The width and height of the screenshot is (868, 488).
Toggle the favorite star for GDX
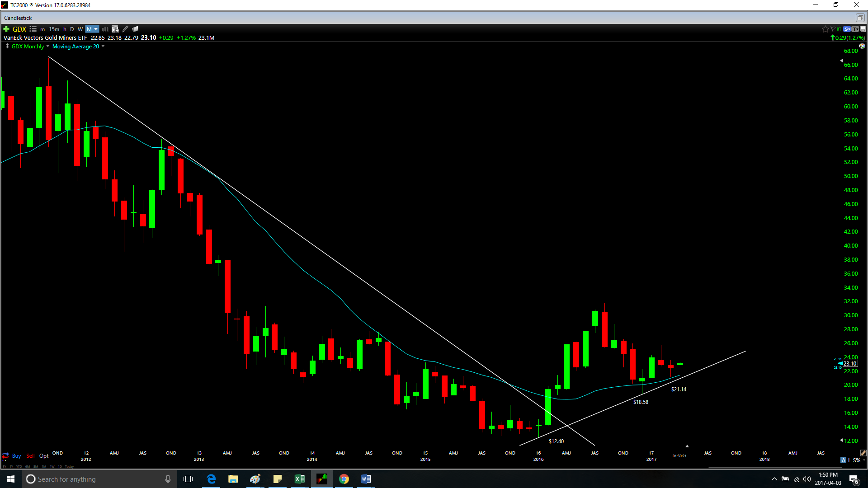[x=825, y=29]
